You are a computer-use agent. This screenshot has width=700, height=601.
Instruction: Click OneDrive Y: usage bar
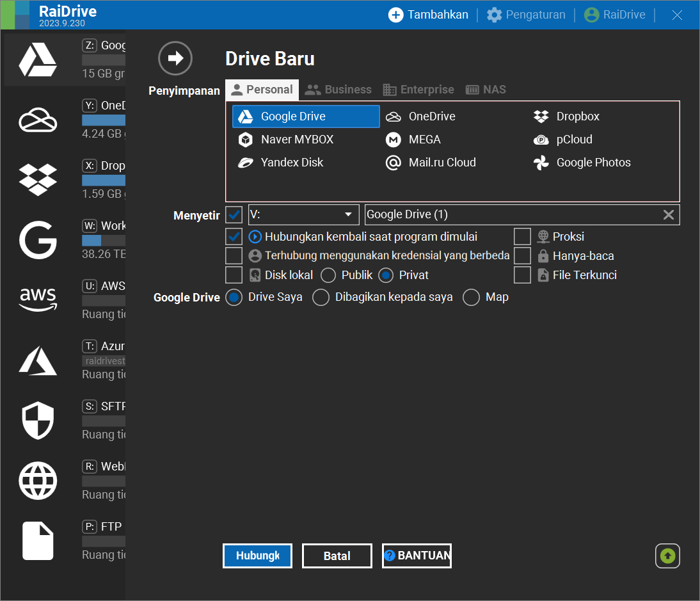(104, 120)
